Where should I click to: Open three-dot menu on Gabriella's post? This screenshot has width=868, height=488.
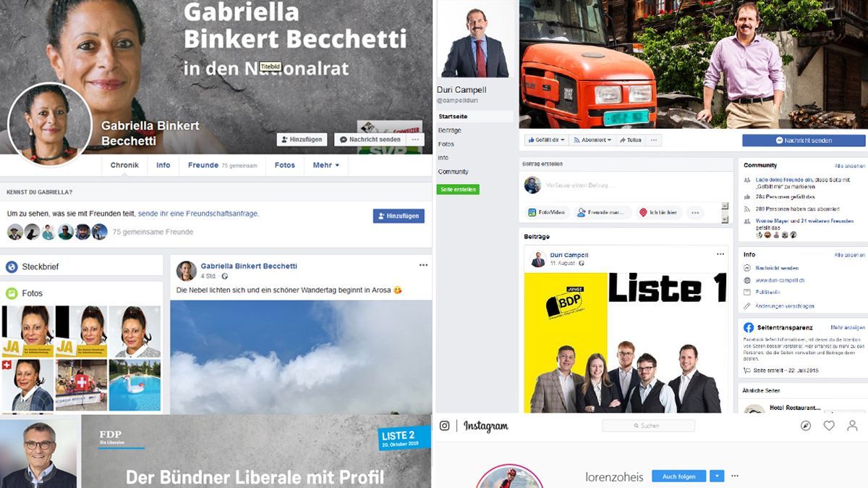point(423,266)
